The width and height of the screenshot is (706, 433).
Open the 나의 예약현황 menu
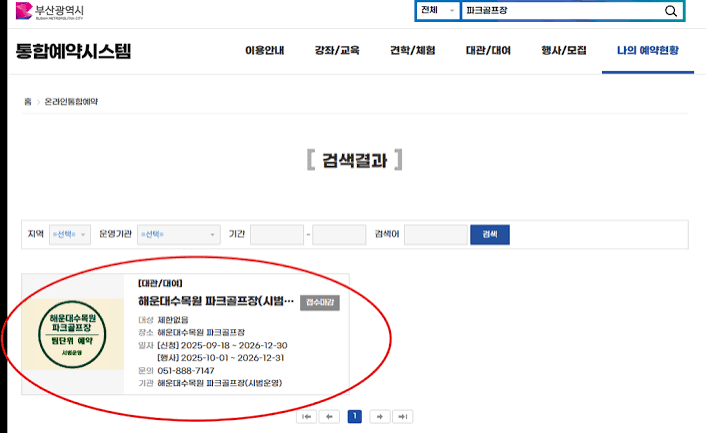click(x=647, y=50)
